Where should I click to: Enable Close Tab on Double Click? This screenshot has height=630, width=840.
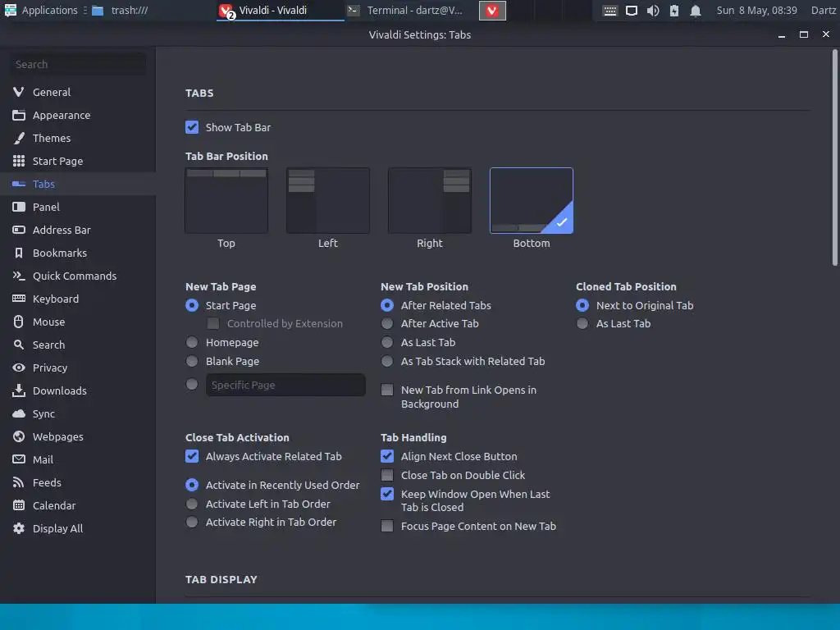tap(387, 475)
